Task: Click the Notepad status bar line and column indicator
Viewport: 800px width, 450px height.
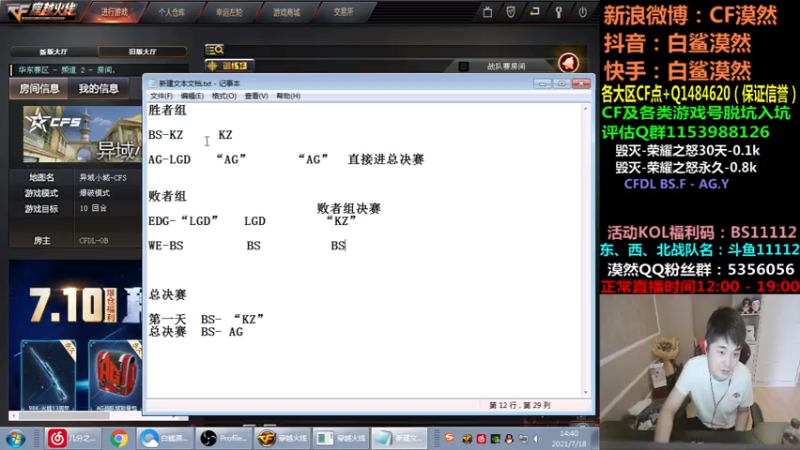Action: (520, 405)
